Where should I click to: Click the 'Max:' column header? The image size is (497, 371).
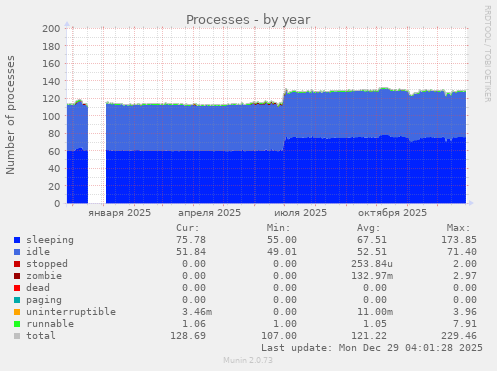(459, 228)
